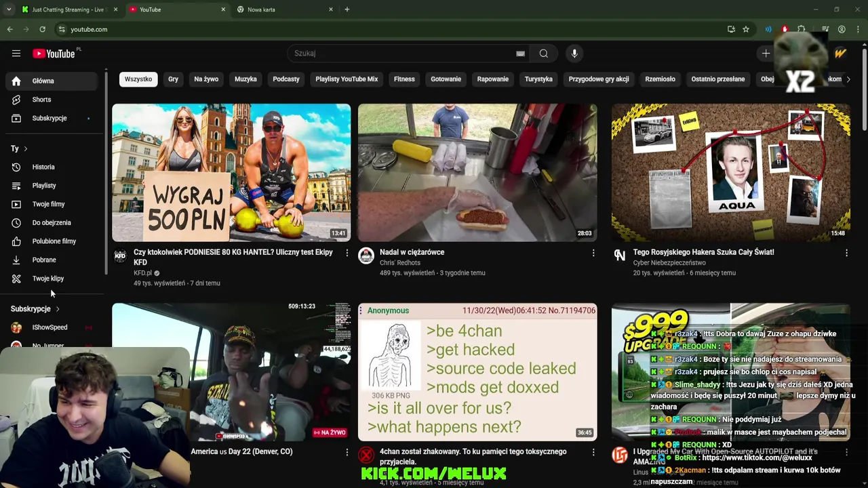Screen dimensions: 868x488
Task: Open Chris' Redhots channel avatar
Action: click(x=366, y=256)
